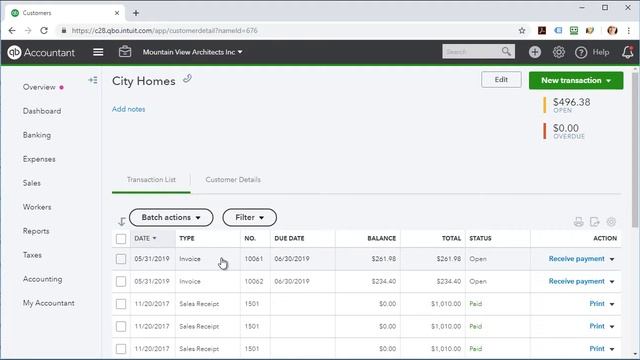640x360 pixels.
Task: Open Reports in the sidebar
Action: coord(36,231)
